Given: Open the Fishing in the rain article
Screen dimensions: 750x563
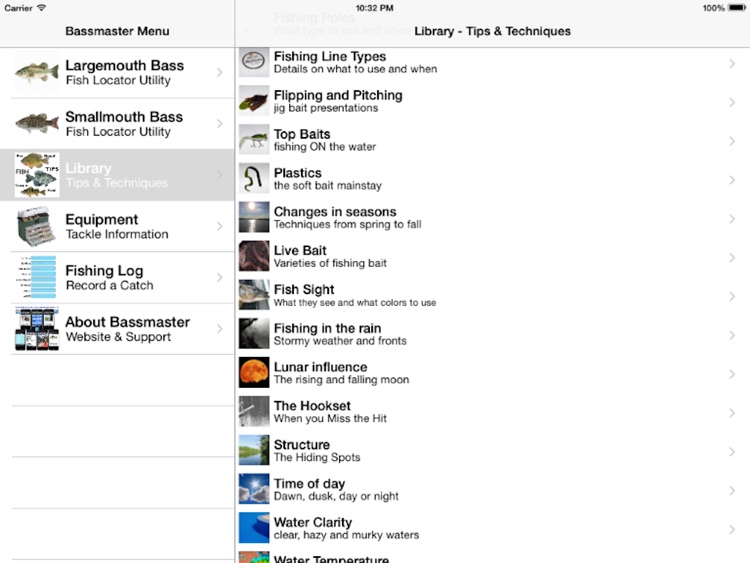Looking at the screenshot, I should pyautogui.click(x=493, y=334).
